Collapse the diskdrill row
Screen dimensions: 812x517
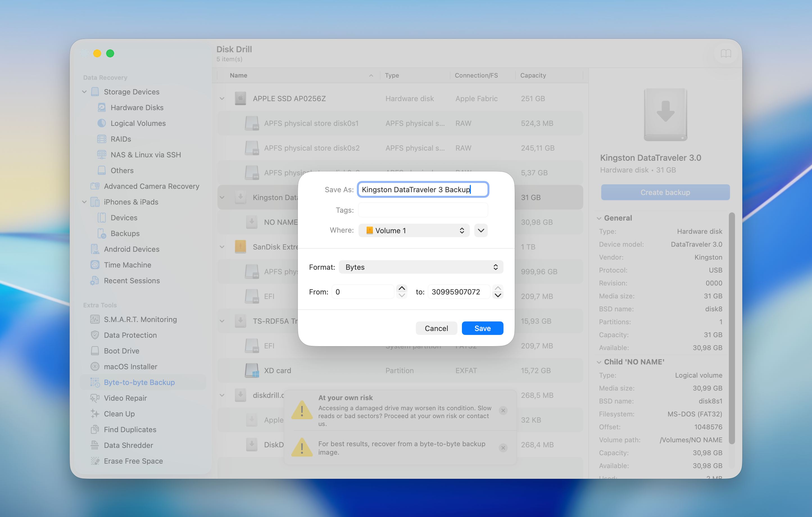click(222, 395)
